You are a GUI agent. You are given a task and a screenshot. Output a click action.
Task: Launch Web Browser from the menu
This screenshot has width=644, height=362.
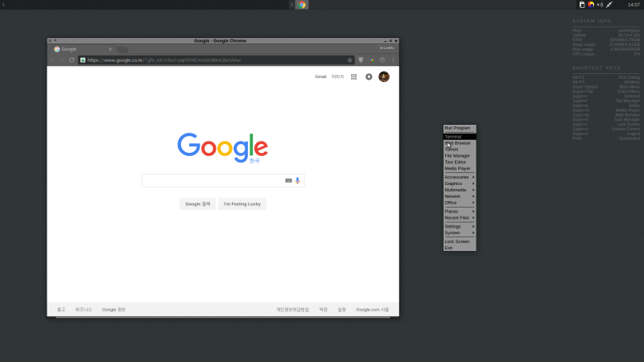[x=460, y=143]
